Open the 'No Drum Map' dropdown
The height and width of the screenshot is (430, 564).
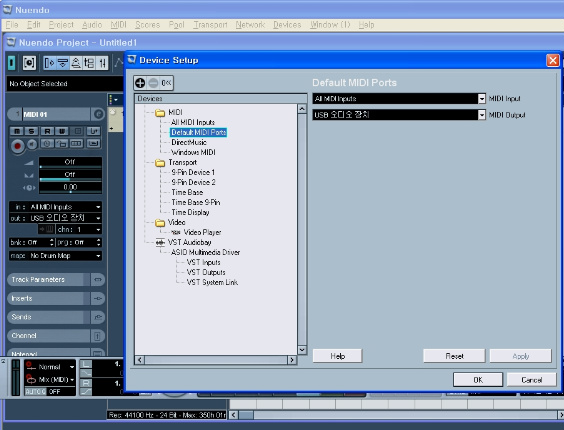55,255
